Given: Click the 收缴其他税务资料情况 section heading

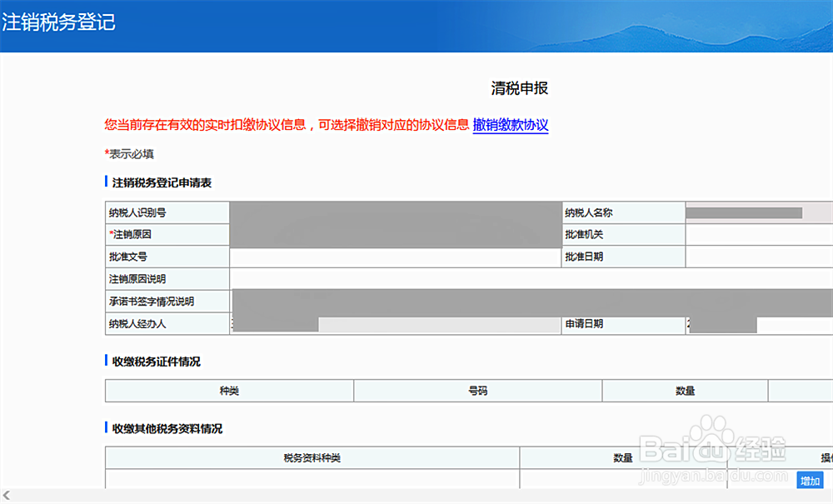Looking at the screenshot, I should click(x=167, y=428).
